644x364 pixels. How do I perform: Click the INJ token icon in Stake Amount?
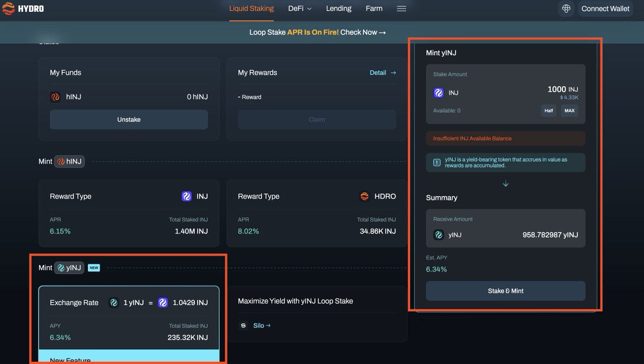tap(438, 93)
